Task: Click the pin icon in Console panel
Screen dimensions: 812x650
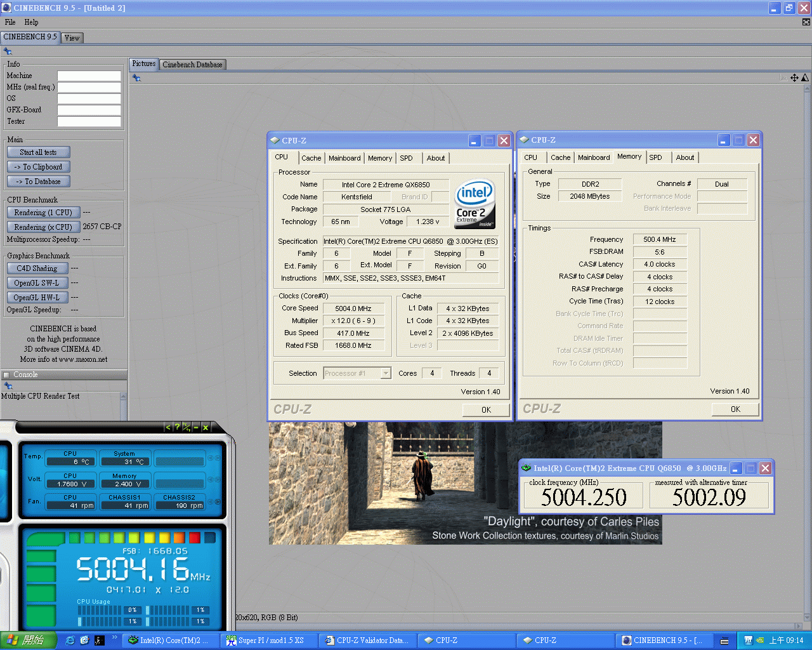Action: tap(8, 386)
